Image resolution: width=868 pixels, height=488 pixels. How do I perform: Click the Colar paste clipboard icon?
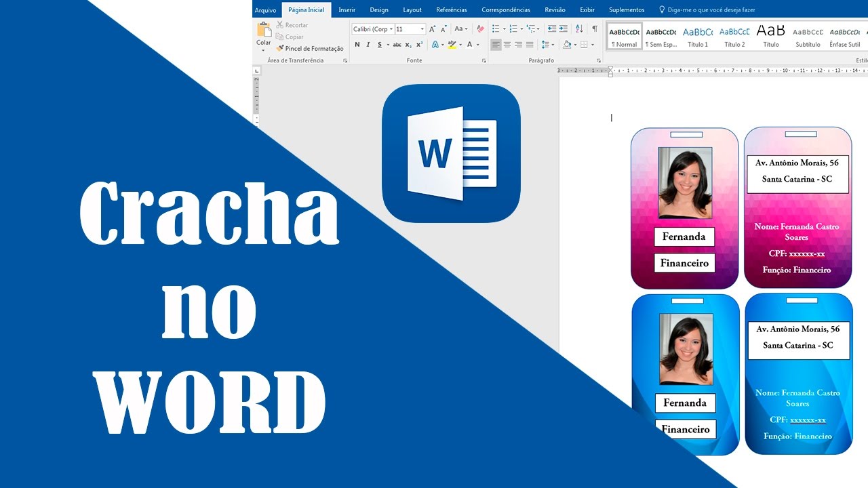[264, 29]
